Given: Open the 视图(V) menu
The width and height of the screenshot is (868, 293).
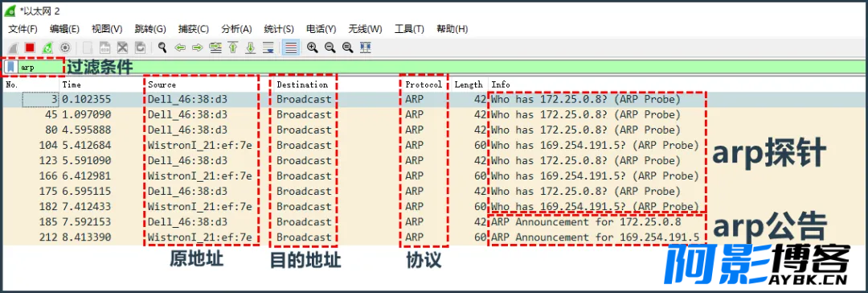Looking at the screenshot, I should 107,29.
